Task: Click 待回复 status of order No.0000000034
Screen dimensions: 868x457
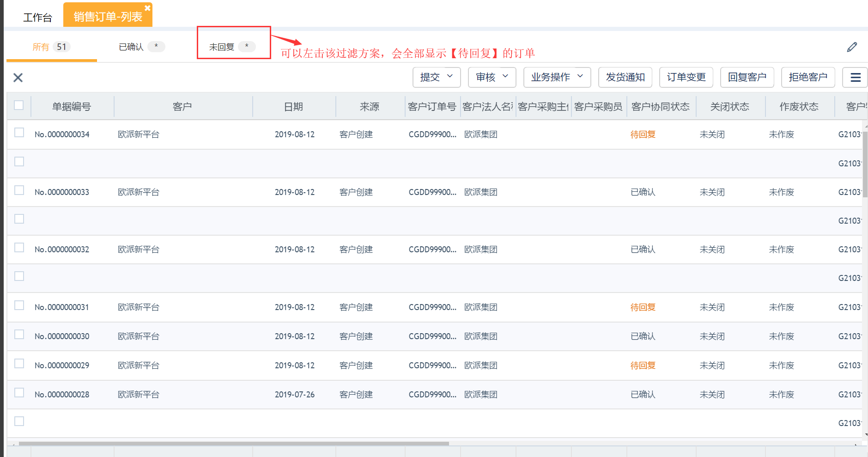Action: [x=643, y=134]
